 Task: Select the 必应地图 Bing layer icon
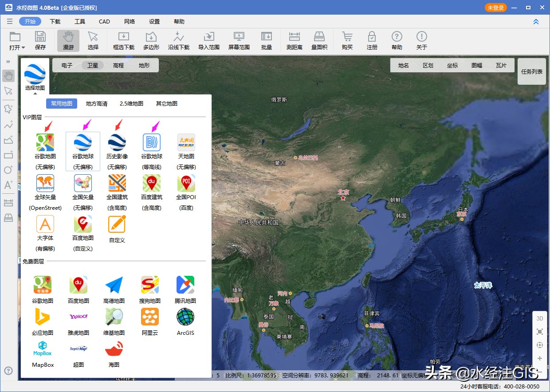(x=43, y=317)
